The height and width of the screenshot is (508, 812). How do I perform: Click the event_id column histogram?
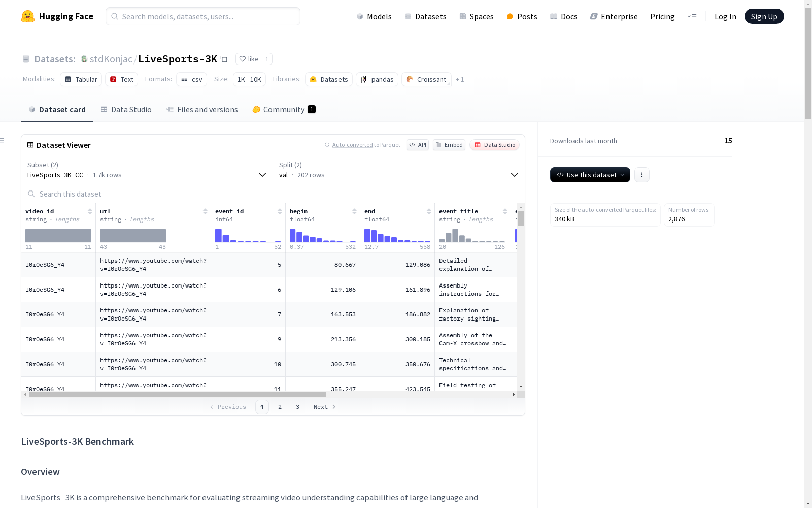[248, 235]
